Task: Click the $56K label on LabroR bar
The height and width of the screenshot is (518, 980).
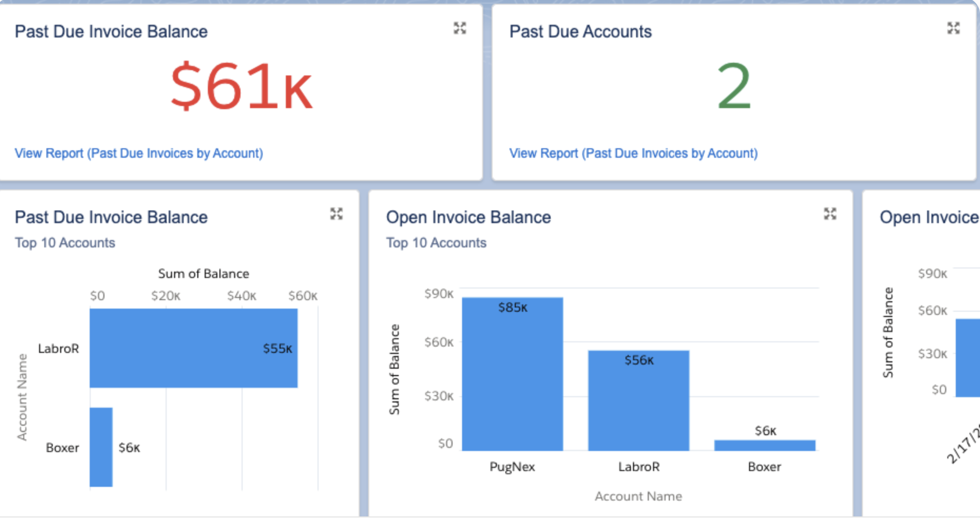Action: coord(639,360)
